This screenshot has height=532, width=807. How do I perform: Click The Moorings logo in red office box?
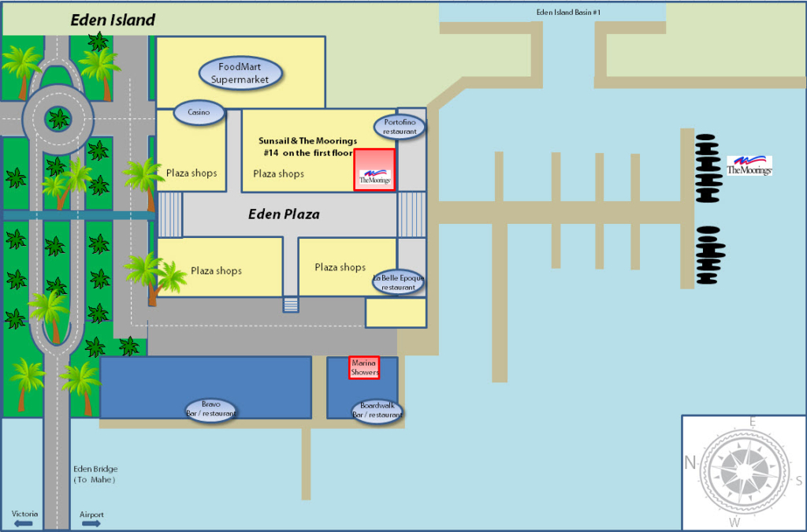click(374, 177)
